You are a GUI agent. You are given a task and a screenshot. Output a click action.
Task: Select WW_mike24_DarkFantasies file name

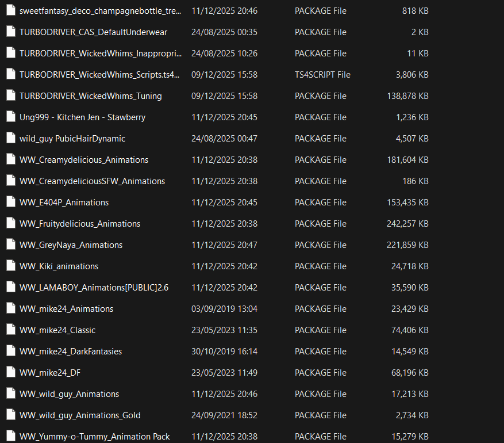(71, 352)
